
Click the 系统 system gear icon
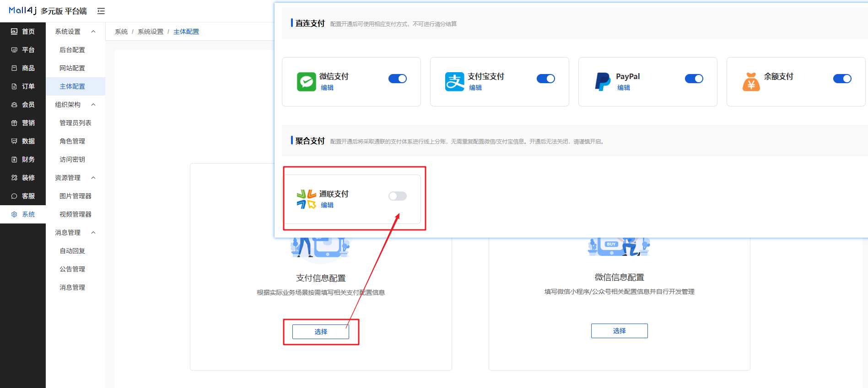[x=14, y=214]
